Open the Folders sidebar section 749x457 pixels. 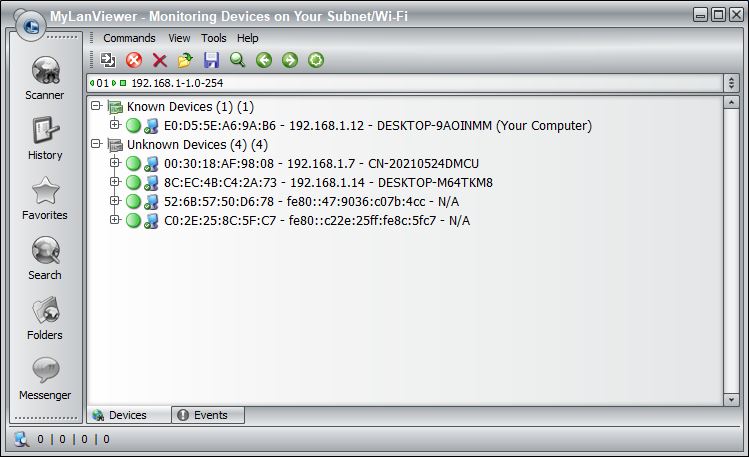pos(45,318)
